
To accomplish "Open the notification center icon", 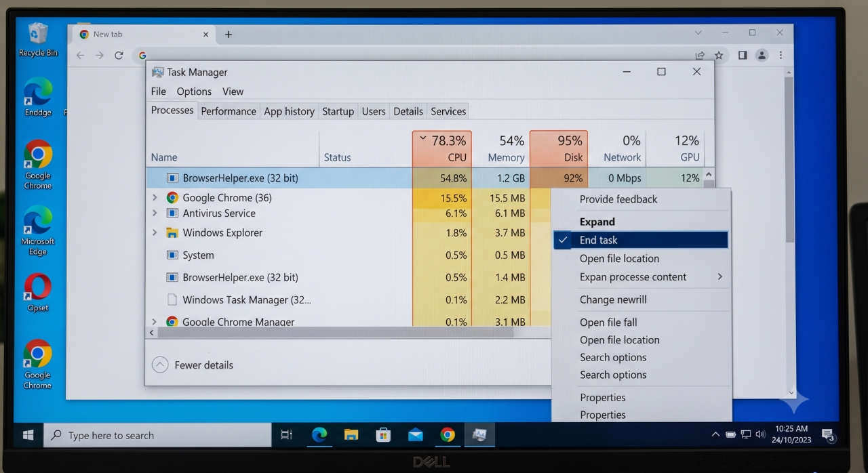I will point(828,435).
